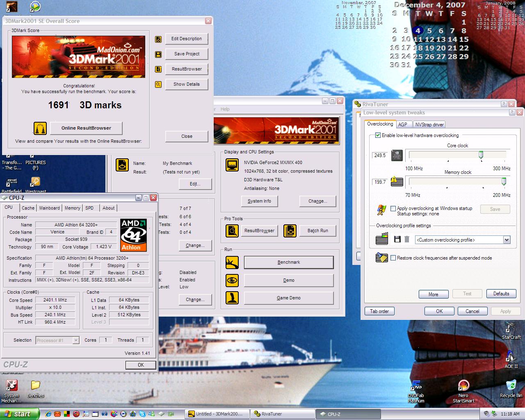The image size is (525, 420).
Task: Open the Nero StartSmart desktop icon
Action: (463, 392)
